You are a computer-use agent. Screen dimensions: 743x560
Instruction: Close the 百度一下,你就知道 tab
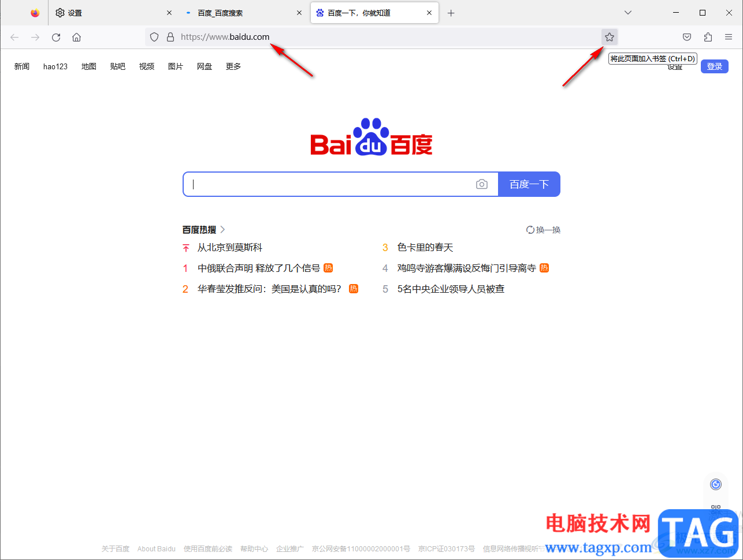pyautogui.click(x=429, y=13)
